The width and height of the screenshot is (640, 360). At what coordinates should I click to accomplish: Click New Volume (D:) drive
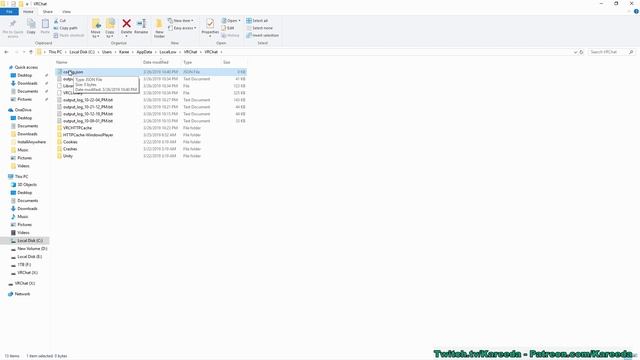32,248
